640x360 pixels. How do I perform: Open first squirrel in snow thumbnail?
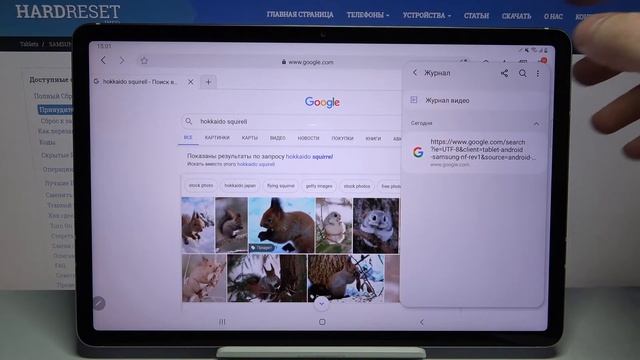(x=198, y=225)
